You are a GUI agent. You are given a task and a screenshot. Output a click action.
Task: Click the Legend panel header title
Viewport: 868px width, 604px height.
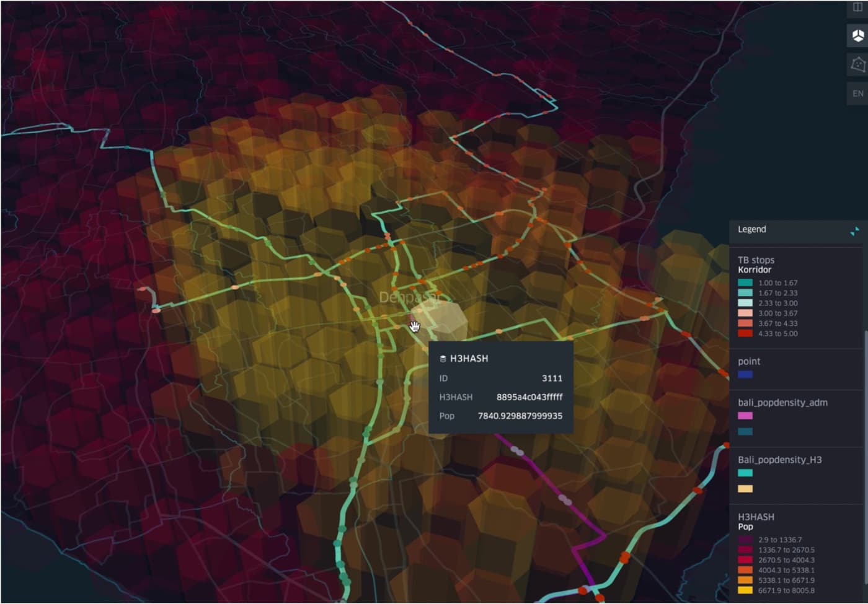tap(751, 229)
